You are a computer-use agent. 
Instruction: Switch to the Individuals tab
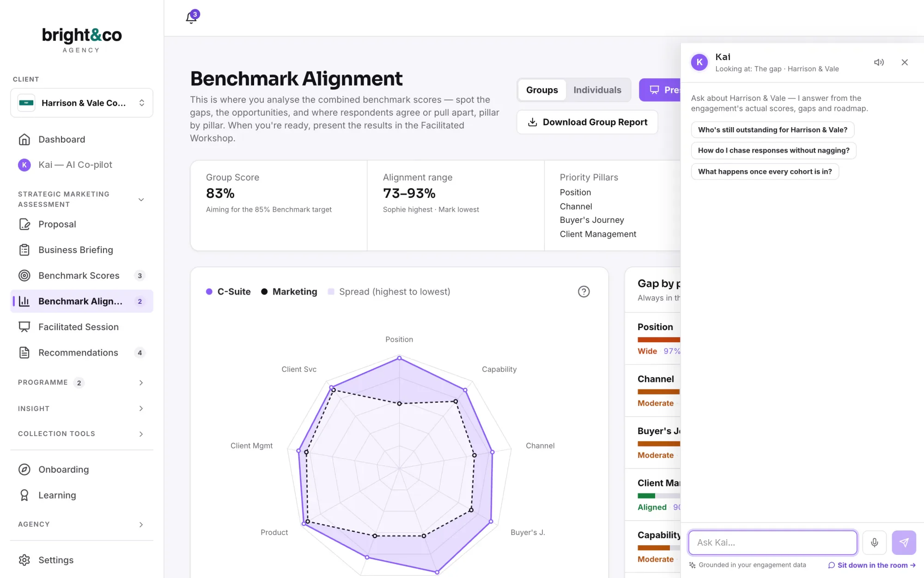point(597,90)
